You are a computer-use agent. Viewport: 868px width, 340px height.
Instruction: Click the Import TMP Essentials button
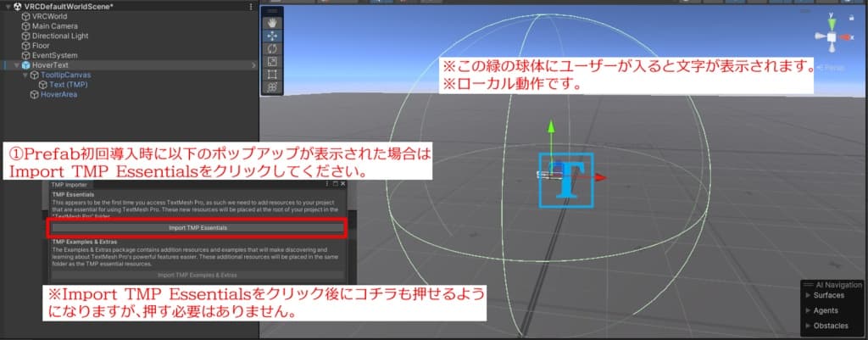coord(198,227)
